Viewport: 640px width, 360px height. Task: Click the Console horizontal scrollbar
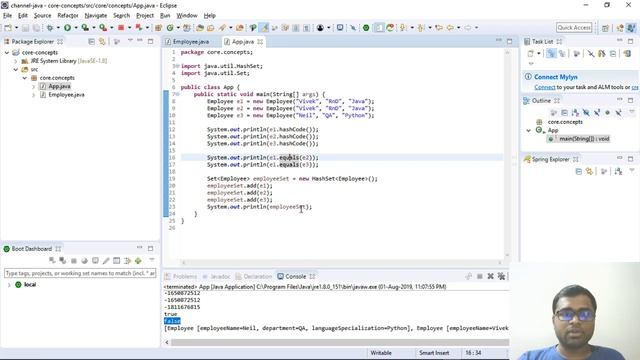click(340, 342)
